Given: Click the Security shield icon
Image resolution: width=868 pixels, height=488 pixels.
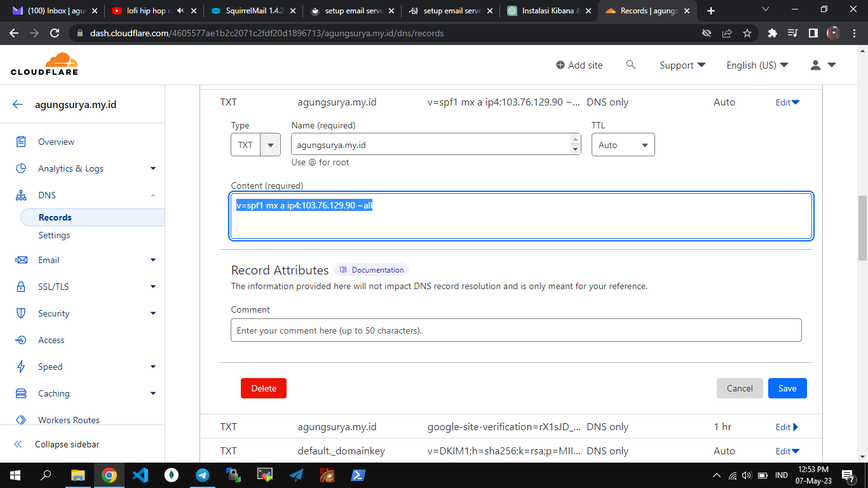Looking at the screenshot, I should pyautogui.click(x=21, y=313).
